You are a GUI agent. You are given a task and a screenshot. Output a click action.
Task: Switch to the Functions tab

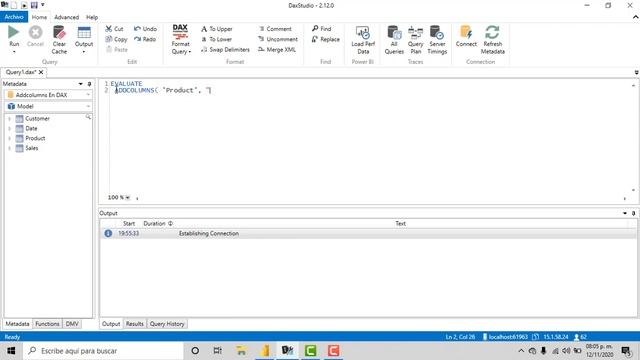click(x=47, y=324)
